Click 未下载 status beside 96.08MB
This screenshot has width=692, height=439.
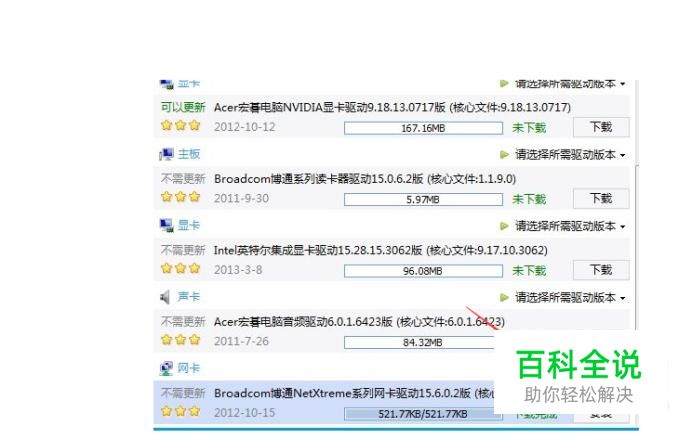[529, 271]
